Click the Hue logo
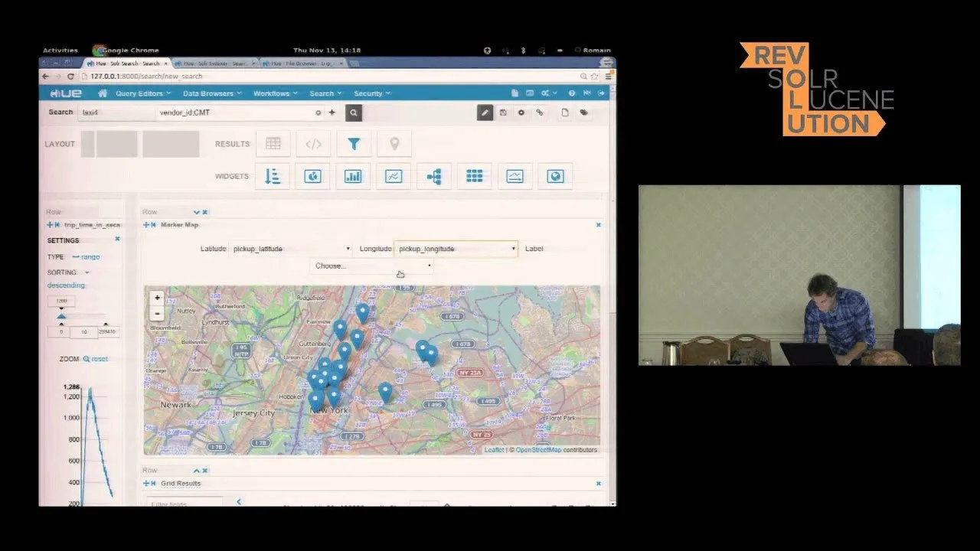Viewport: 980px width, 551px height. pyautogui.click(x=66, y=93)
